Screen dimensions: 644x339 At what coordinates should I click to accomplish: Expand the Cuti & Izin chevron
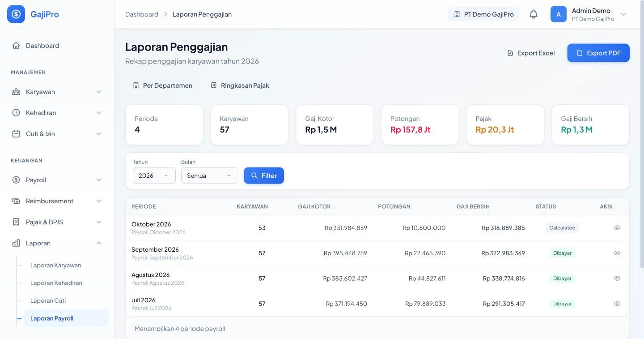point(99,134)
